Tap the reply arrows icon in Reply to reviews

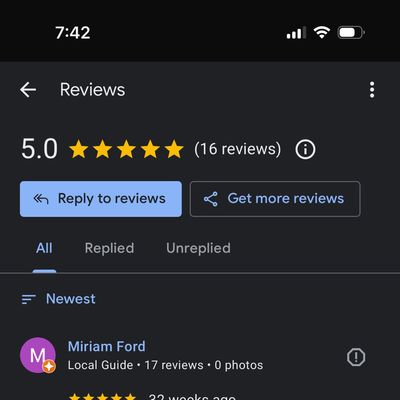click(41, 199)
